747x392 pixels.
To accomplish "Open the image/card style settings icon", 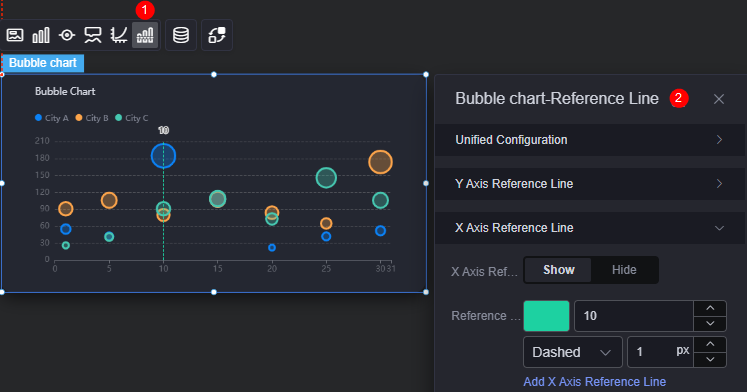I will [15, 35].
